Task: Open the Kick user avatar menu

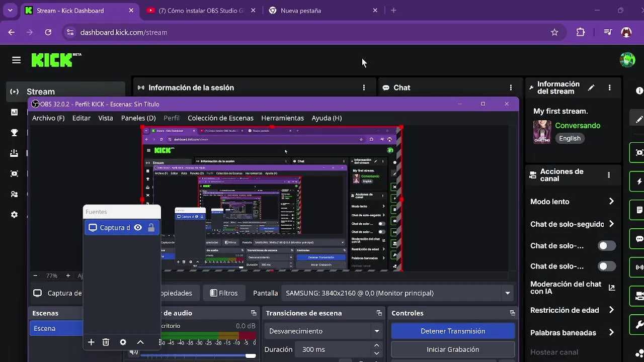Action: (627, 60)
